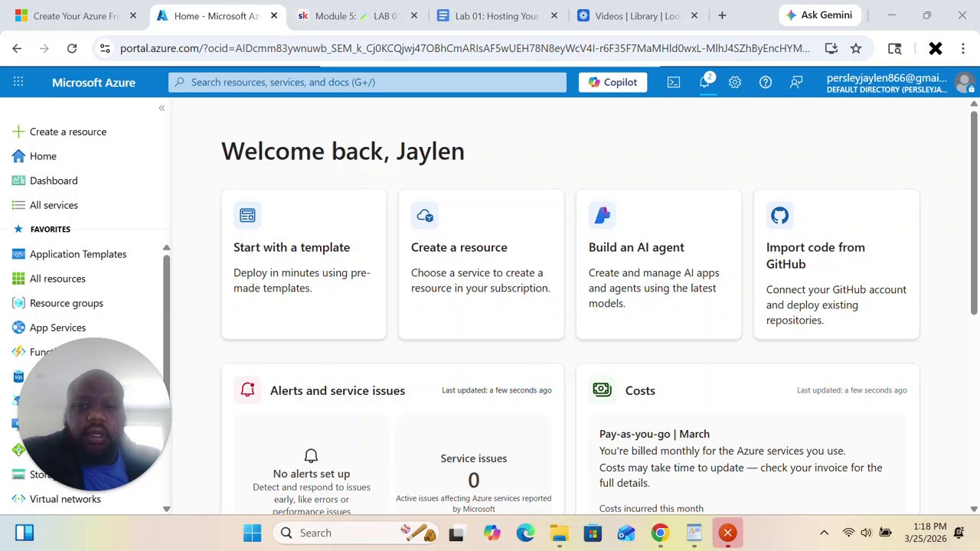Open the Build an AI agent card
This screenshot has height=551, width=980.
(x=659, y=264)
